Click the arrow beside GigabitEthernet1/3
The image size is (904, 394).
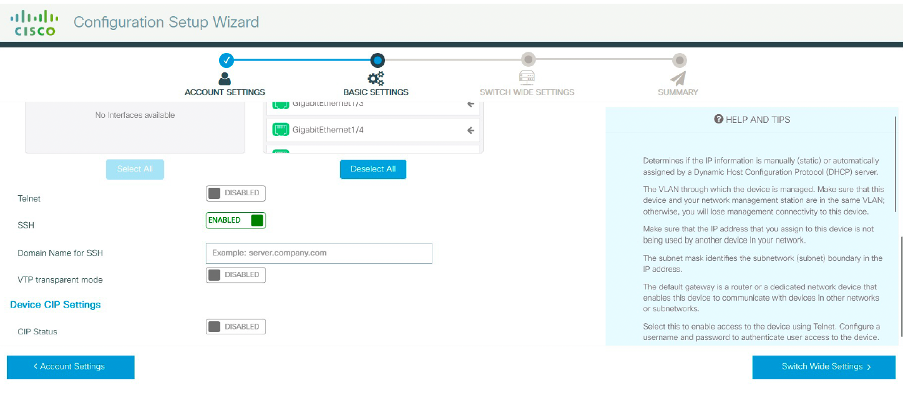[470, 104]
